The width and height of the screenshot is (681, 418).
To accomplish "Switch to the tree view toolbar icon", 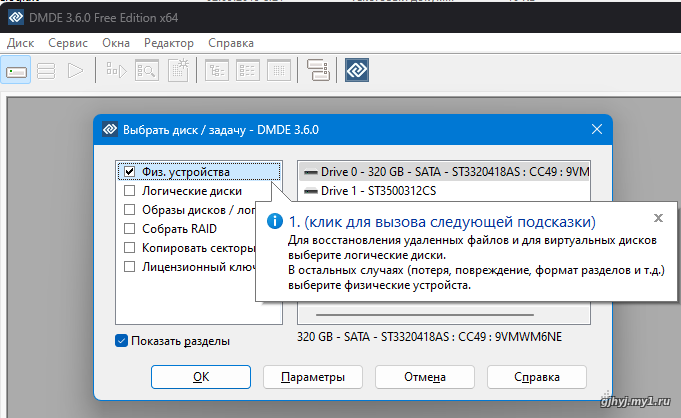I will point(217,70).
